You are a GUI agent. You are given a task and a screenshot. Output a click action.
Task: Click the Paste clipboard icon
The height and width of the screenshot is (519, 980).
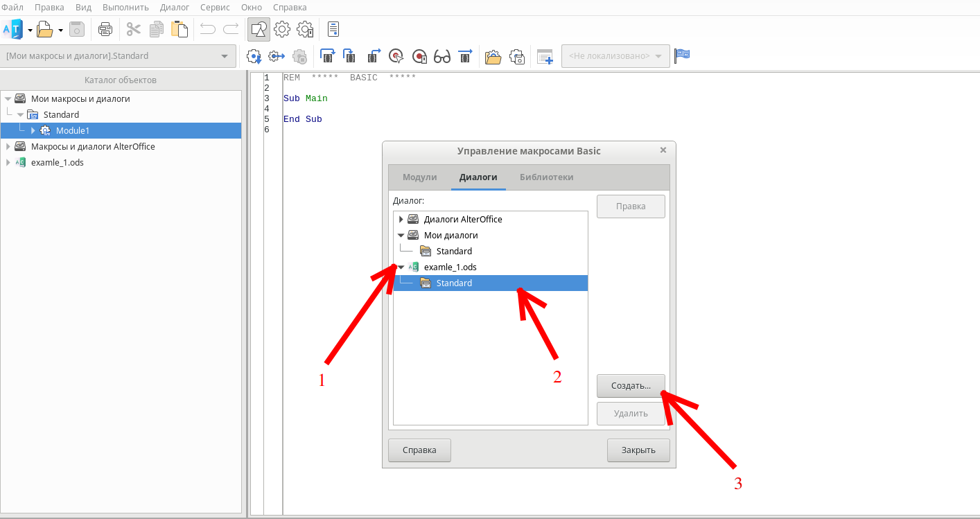(180, 29)
